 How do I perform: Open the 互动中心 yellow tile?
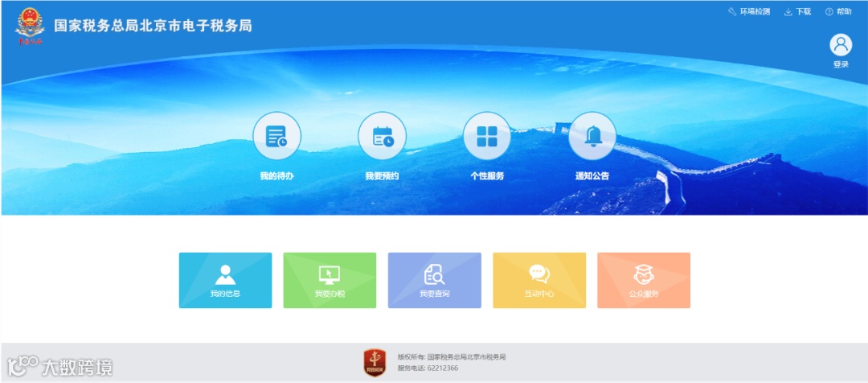tap(539, 281)
